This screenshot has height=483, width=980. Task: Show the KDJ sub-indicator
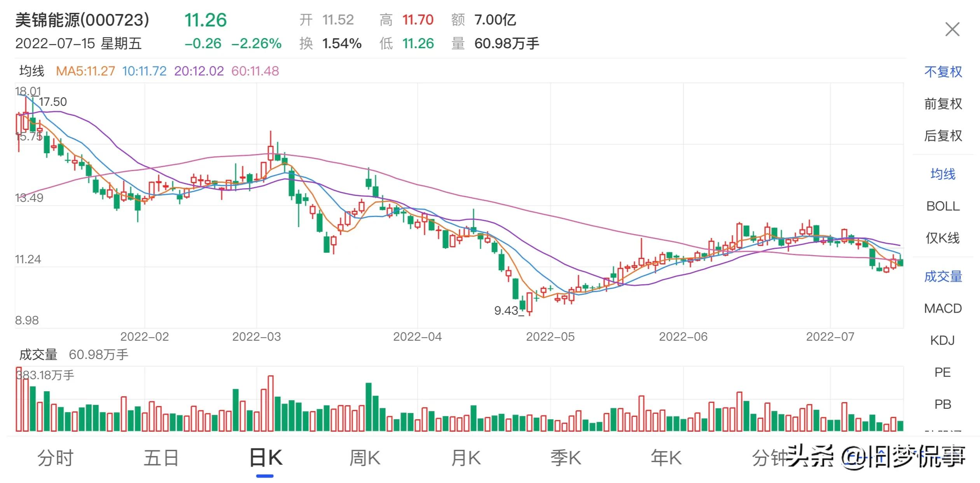coord(943,340)
